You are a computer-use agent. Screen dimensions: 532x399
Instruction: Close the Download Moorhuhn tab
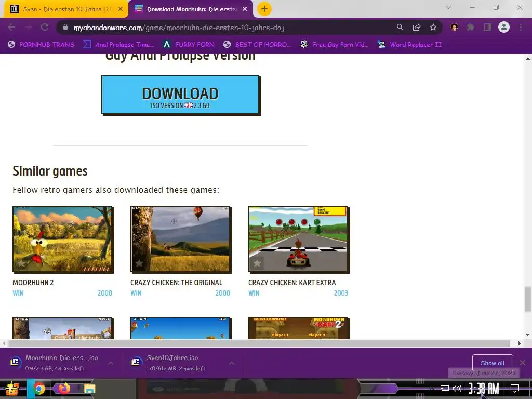[x=245, y=9]
